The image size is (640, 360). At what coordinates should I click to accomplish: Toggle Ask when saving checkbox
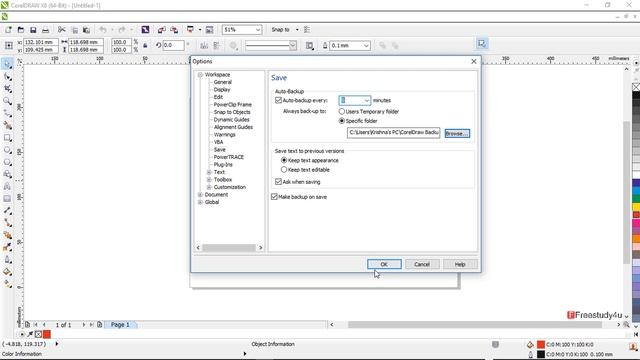pos(278,182)
